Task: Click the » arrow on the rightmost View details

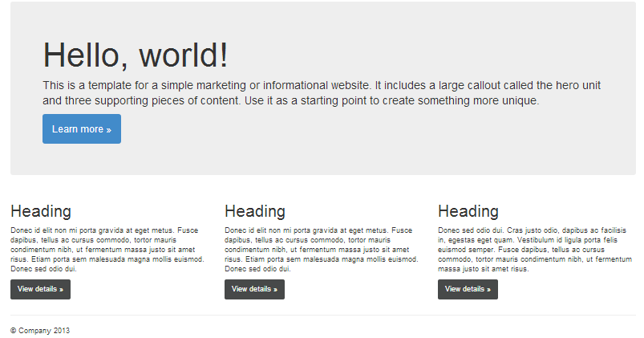Action: click(x=488, y=289)
